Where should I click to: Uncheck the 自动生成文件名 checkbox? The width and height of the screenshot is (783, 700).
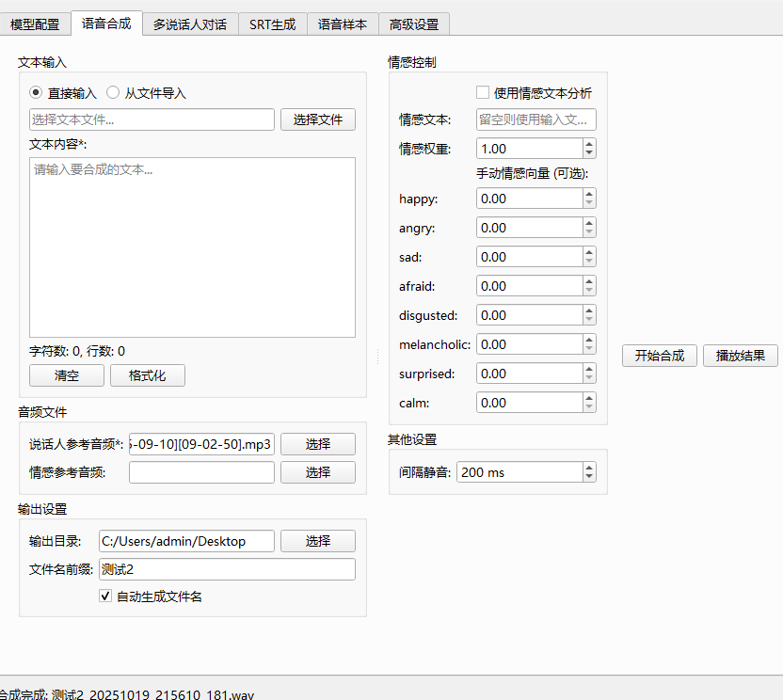tap(105, 596)
